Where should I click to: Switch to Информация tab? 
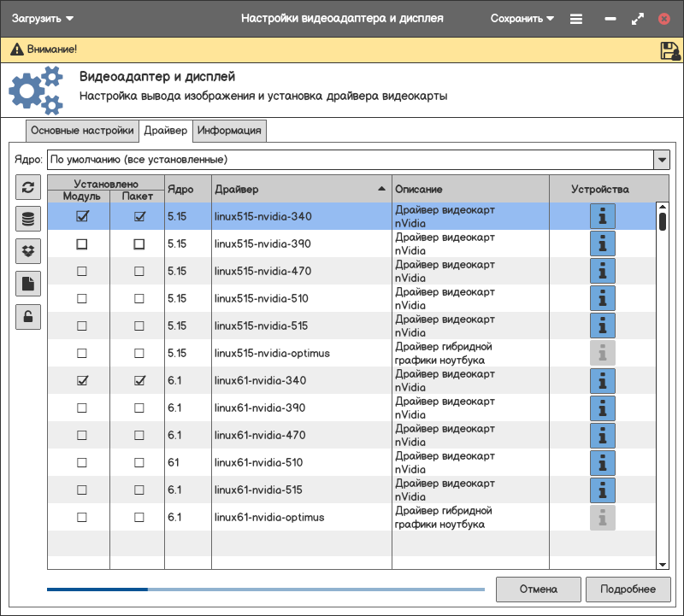point(230,131)
